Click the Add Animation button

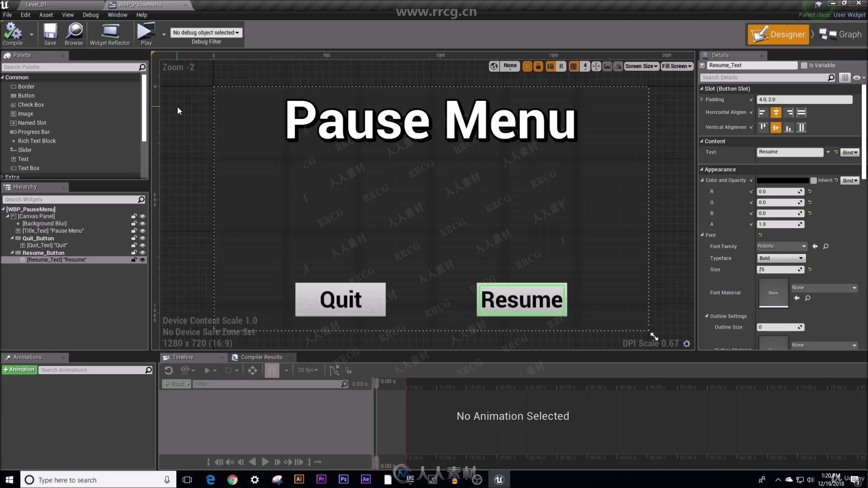[x=19, y=370]
